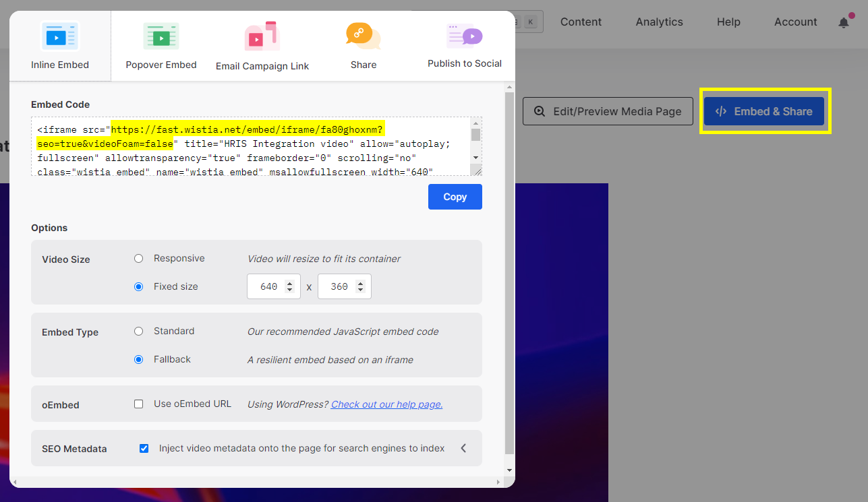Click the dialog's vertical scrollbar thumb
The height and width of the screenshot is (502, 868).
point(510,273)
